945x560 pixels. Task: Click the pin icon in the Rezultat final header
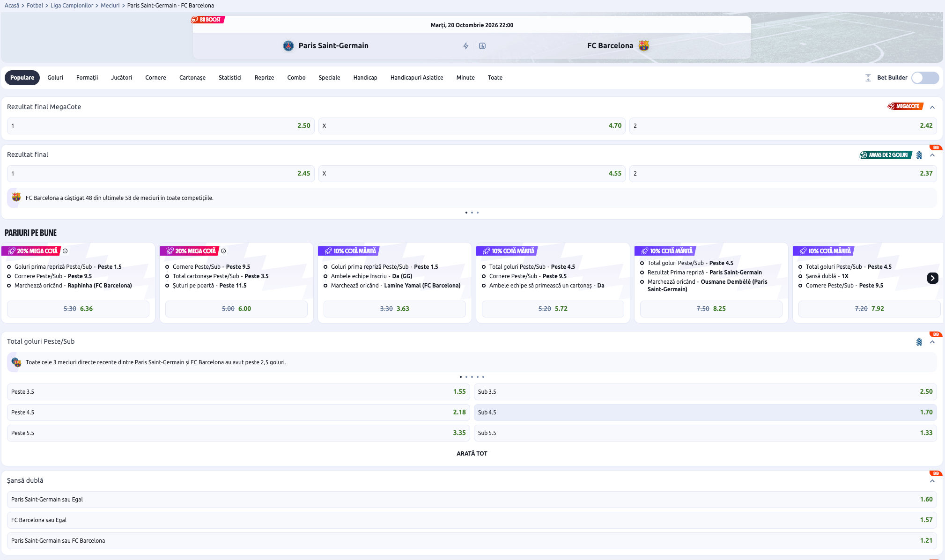point(919,155)
